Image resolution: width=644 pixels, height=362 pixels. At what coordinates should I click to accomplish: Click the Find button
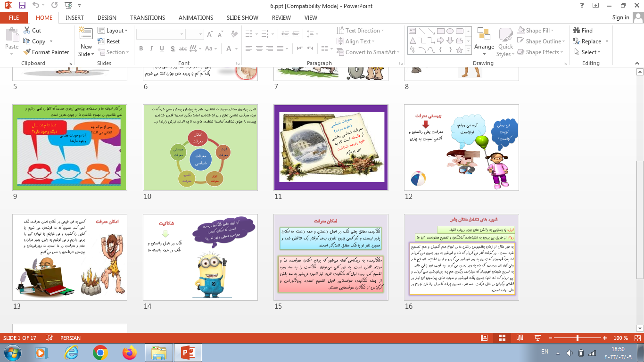(x=583, y=30)
